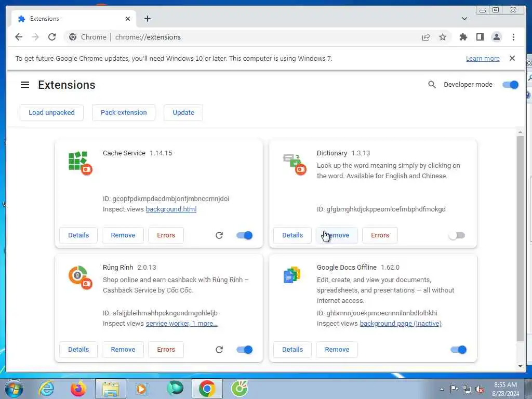Click the scrollbar up arrow
Viewport: 532px width, 399px height.
(520, 132)
